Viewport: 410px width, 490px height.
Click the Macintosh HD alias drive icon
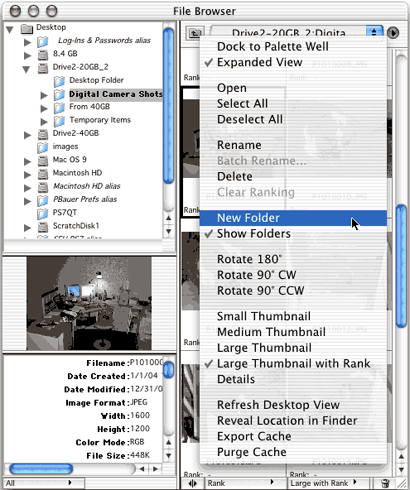point(43,187)
